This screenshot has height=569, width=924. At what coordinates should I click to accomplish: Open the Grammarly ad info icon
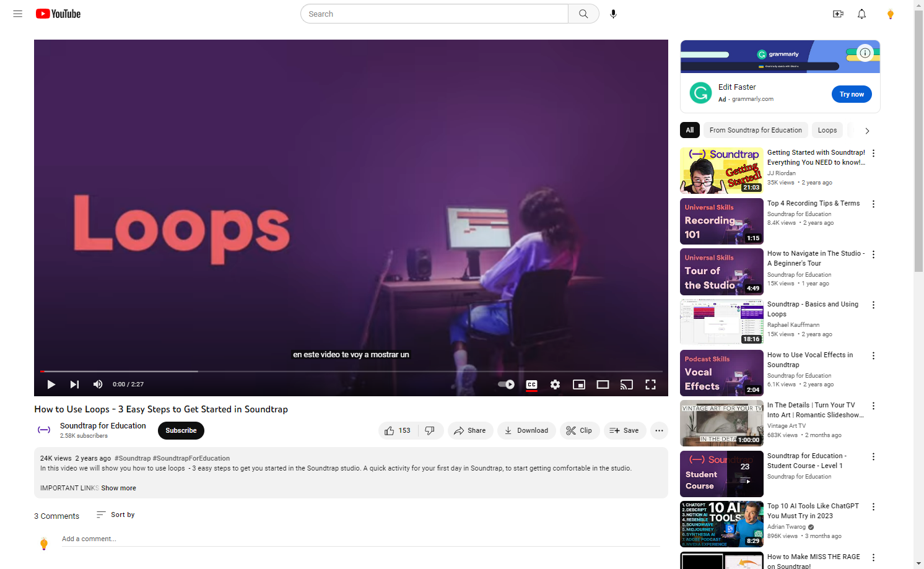tap(865, 53)
